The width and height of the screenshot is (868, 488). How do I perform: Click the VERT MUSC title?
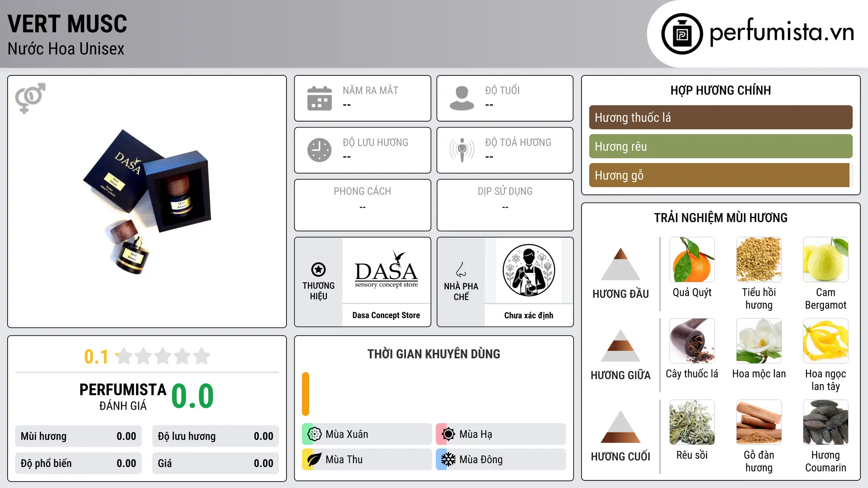67,24
